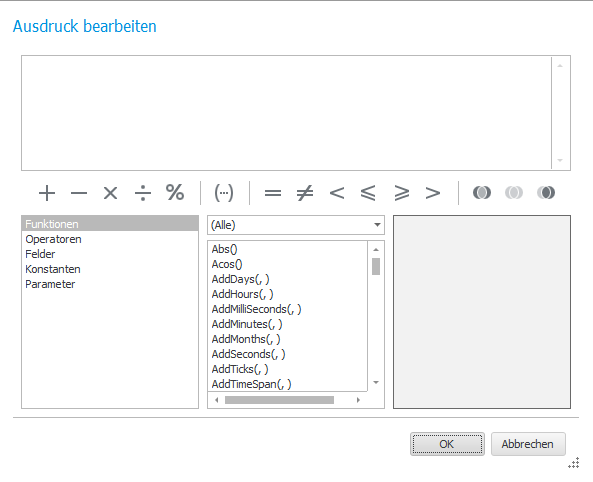Insert the multiplication operator

point(110,193)
